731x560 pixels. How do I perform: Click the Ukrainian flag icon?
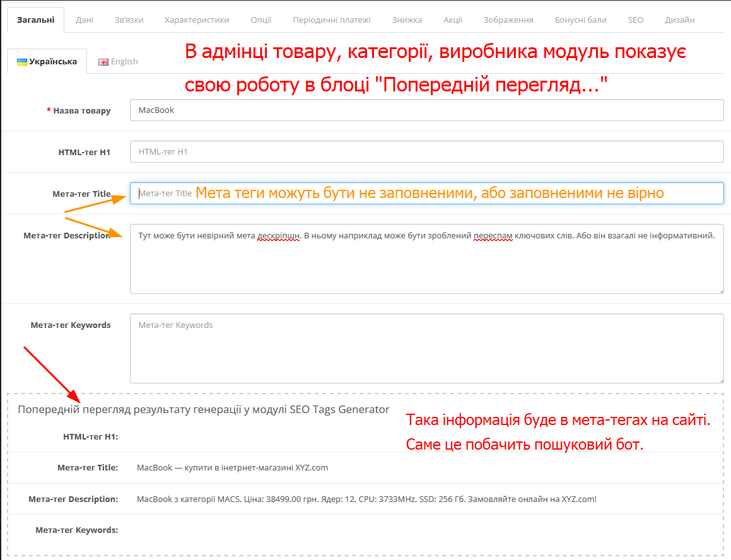(x=22, y=62)
